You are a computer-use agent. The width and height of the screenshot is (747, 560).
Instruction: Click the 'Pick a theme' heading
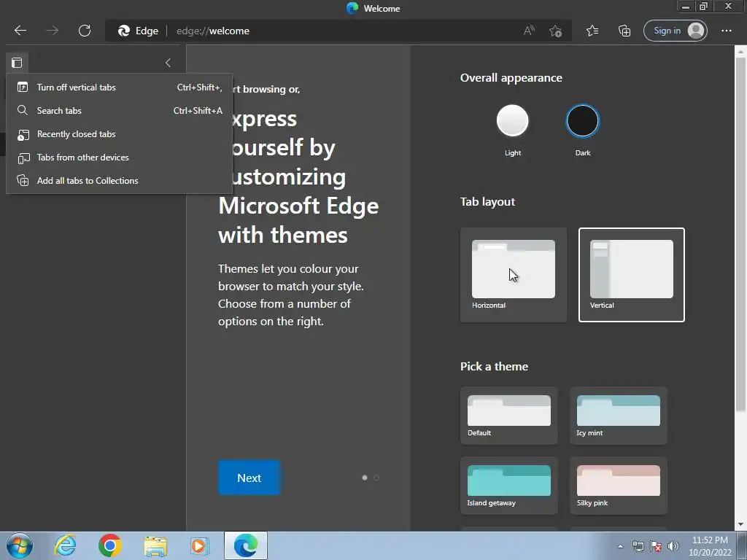tap(494, 366)
